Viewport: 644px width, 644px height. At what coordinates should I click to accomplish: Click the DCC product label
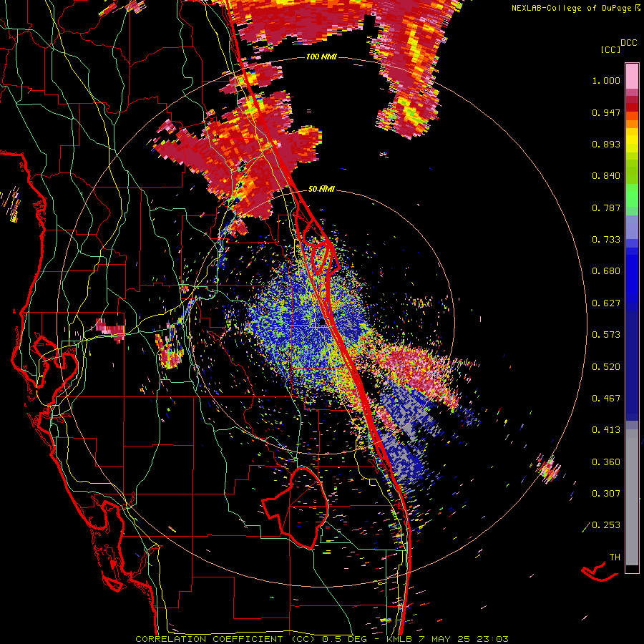click(x=629, y=43)
